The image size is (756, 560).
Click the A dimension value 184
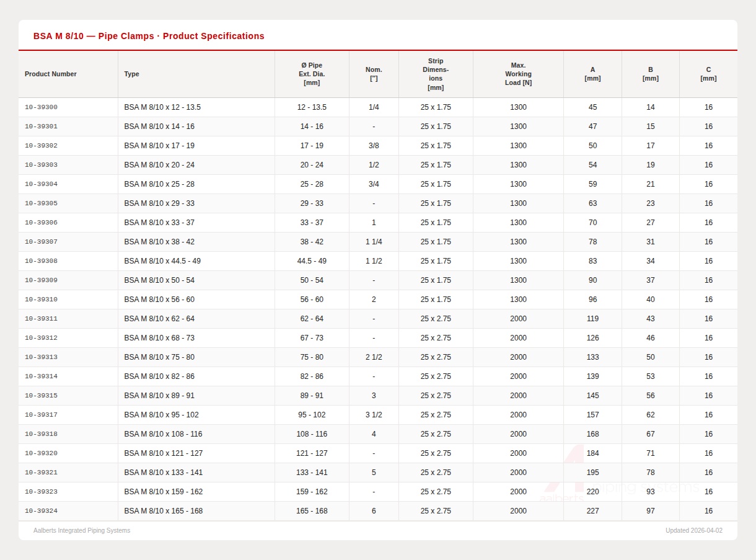point(592,453)
